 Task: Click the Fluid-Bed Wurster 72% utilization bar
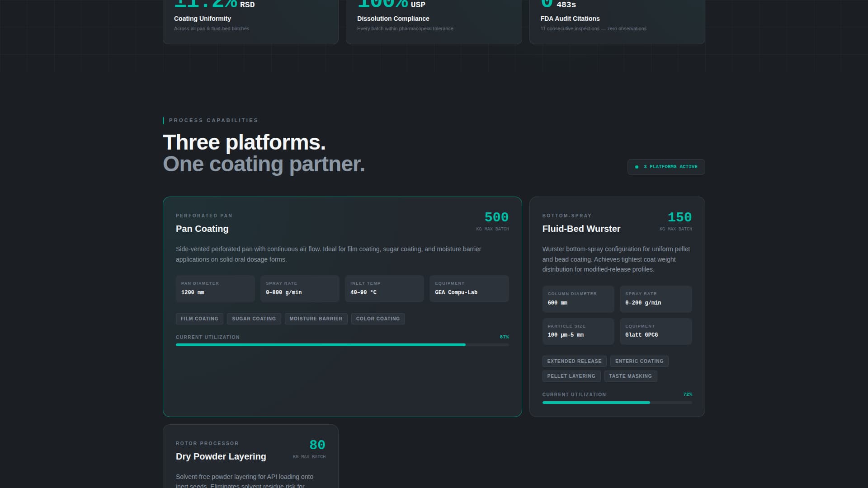pyautogui.click(x=617, y=402)
